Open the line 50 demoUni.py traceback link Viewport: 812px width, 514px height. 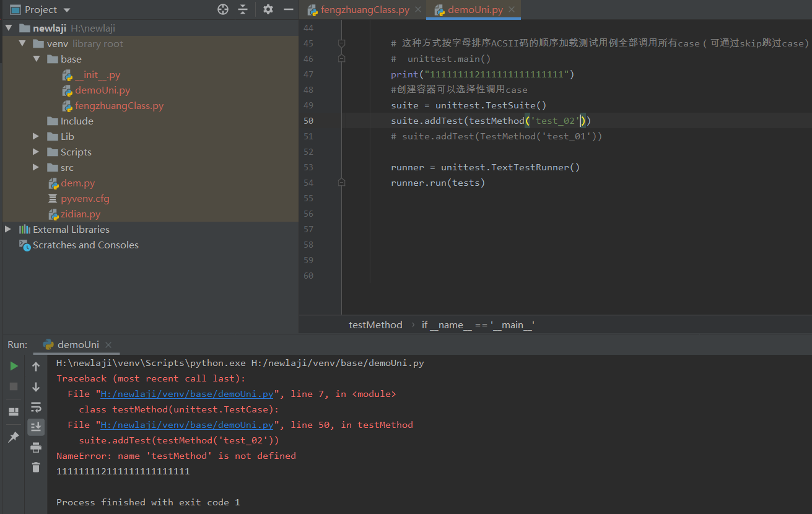(187, 425)
